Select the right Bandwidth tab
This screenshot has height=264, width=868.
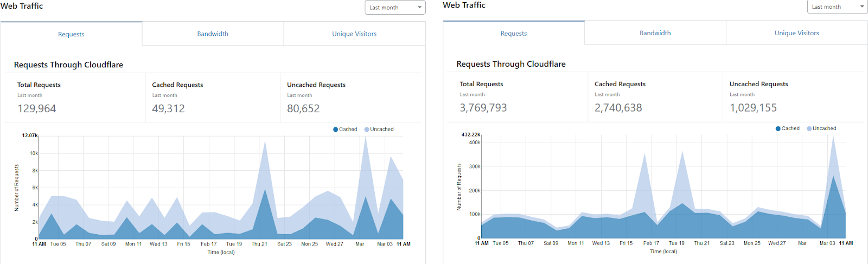pos(655,33)
